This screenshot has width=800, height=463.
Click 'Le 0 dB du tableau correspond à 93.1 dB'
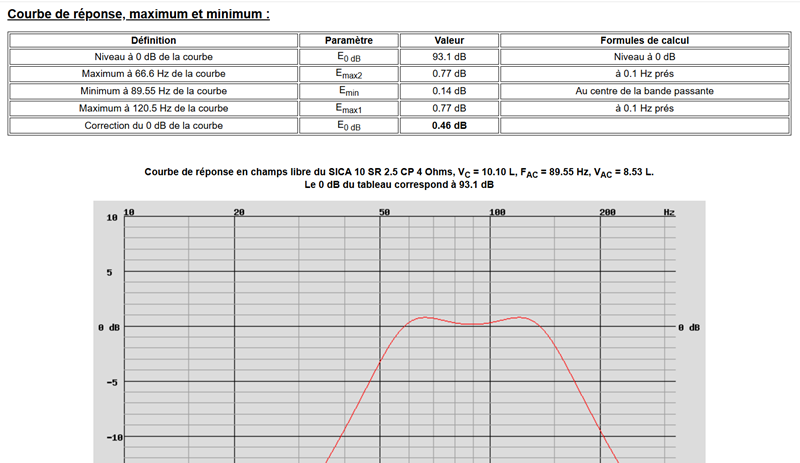[399, 185]
